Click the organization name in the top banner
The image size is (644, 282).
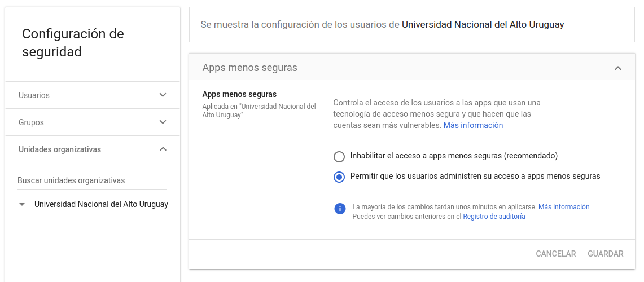coord(483,25)
